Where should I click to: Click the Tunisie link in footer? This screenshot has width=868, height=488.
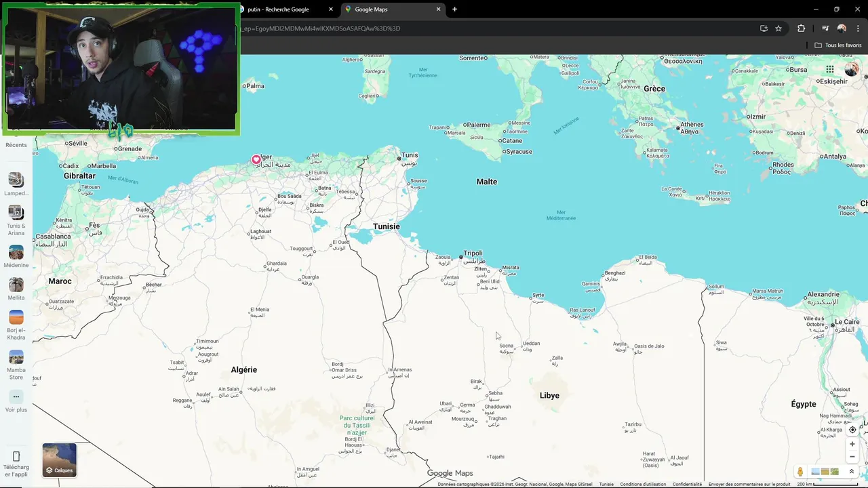tap(606, 484)
